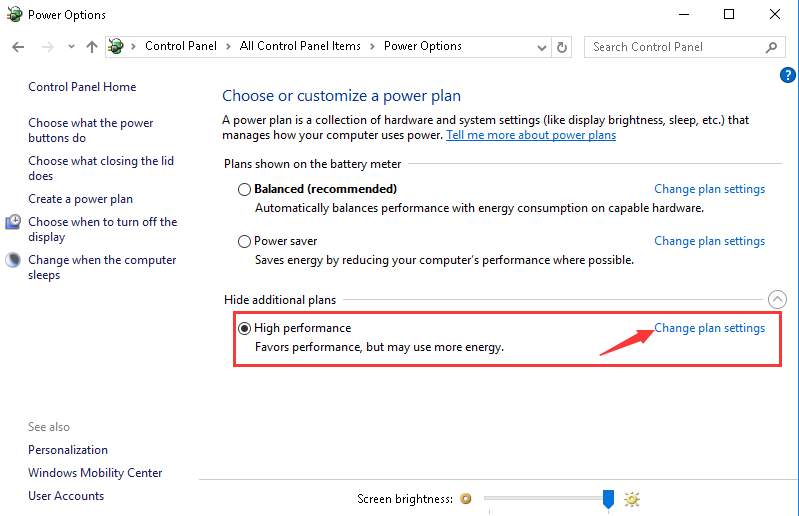Click the Power Options title bar icon

coord(14,14)
